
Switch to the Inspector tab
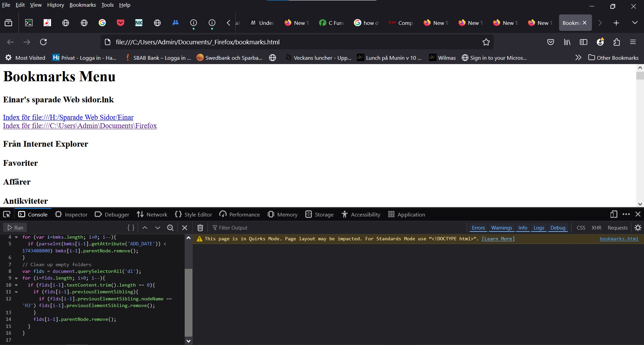71,214
